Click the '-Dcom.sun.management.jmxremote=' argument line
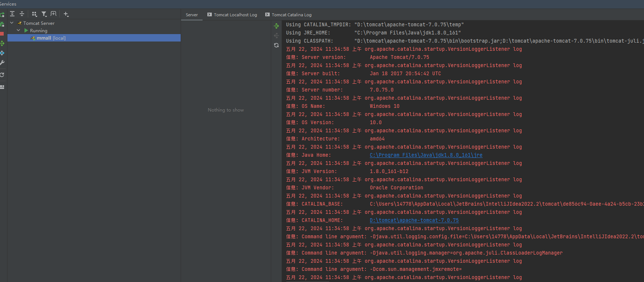 [x=374, y=269]
